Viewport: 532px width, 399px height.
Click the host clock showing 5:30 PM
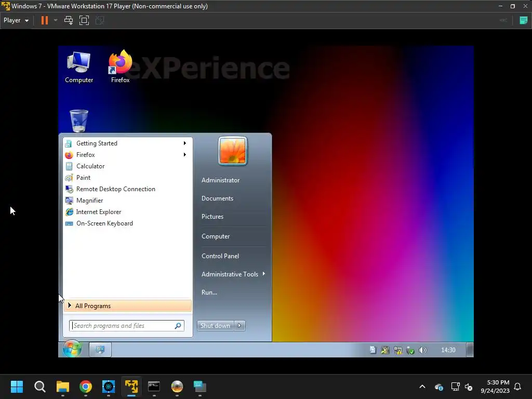(x=495, y=387)
